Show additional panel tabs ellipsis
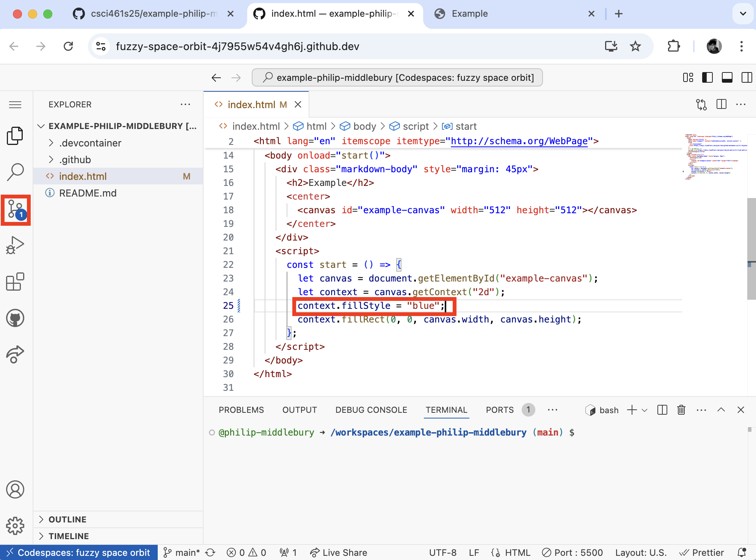 (x=553, y=410)
